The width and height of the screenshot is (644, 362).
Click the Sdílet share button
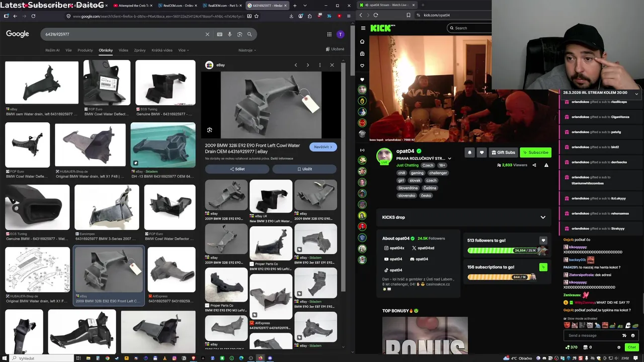[x=237, y=169]
